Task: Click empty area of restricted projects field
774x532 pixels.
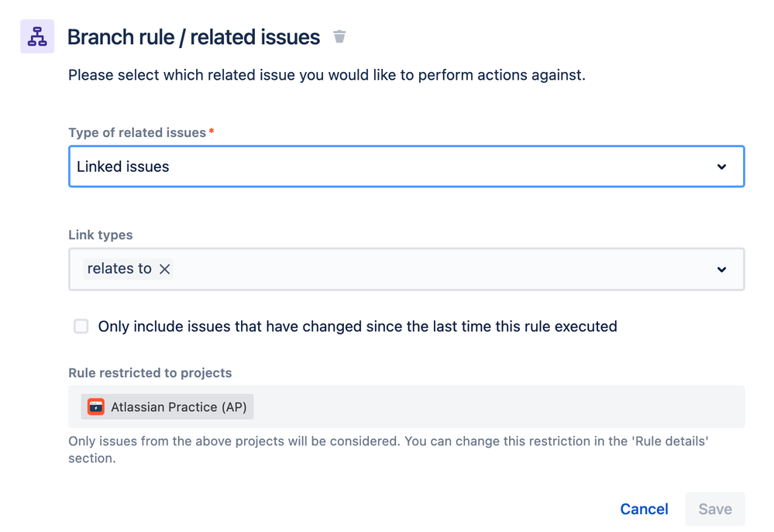Action: pyautogui.click(x=496, y=407)
